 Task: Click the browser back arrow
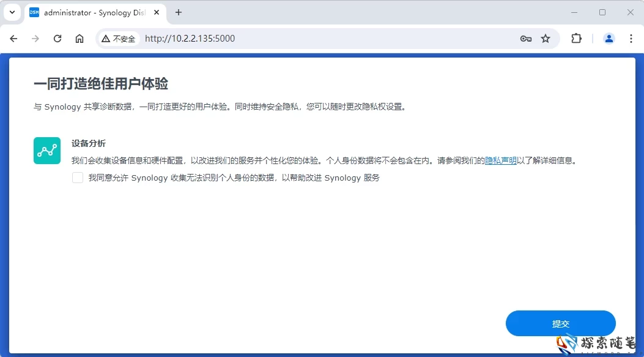[13, 38]
